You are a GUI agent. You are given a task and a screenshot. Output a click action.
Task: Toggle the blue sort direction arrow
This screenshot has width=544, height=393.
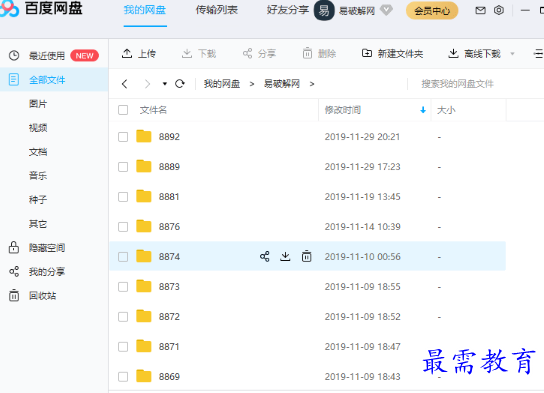coord(423,110)
